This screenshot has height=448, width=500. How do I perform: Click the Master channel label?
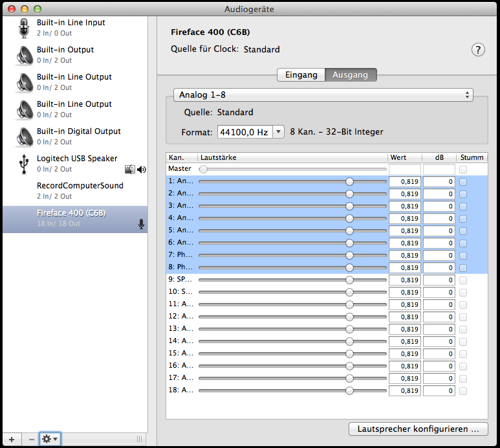[180, 169]
